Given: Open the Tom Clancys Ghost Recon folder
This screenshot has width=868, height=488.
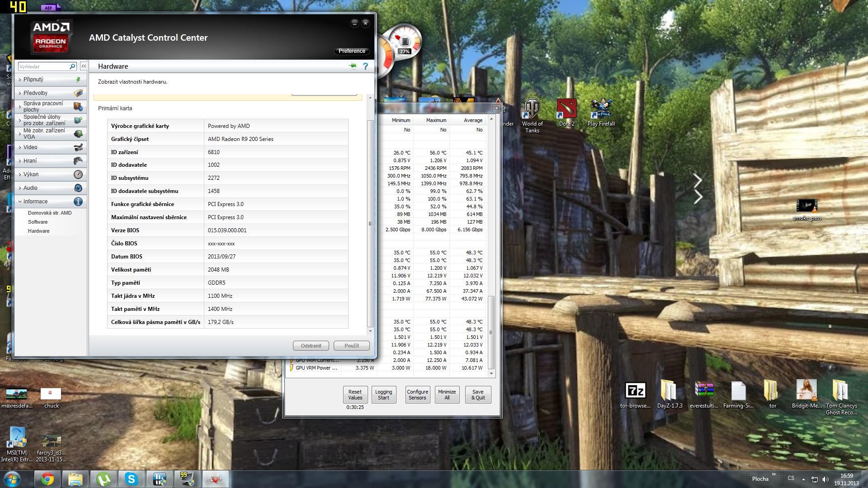Looking at the screenshot, I should pos(841,398).
